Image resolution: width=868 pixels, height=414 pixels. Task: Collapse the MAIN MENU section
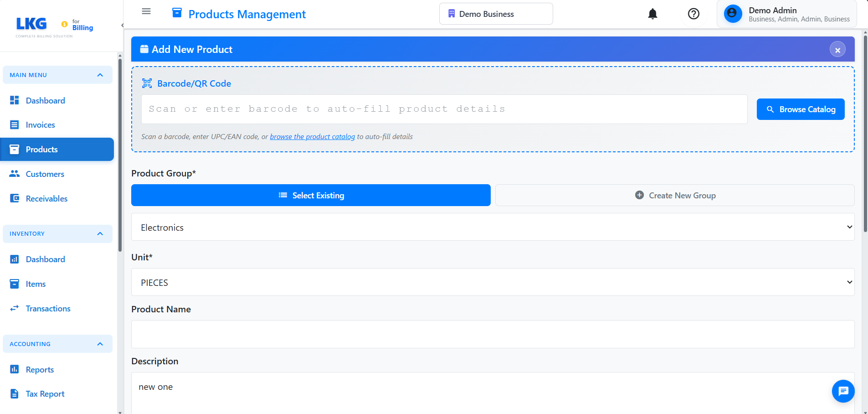[100, 75]
